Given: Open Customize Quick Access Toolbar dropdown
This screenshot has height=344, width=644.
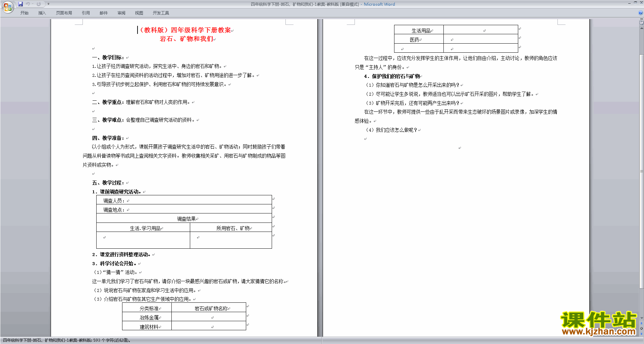Looking at the screenshot, I should click(48, 4).
